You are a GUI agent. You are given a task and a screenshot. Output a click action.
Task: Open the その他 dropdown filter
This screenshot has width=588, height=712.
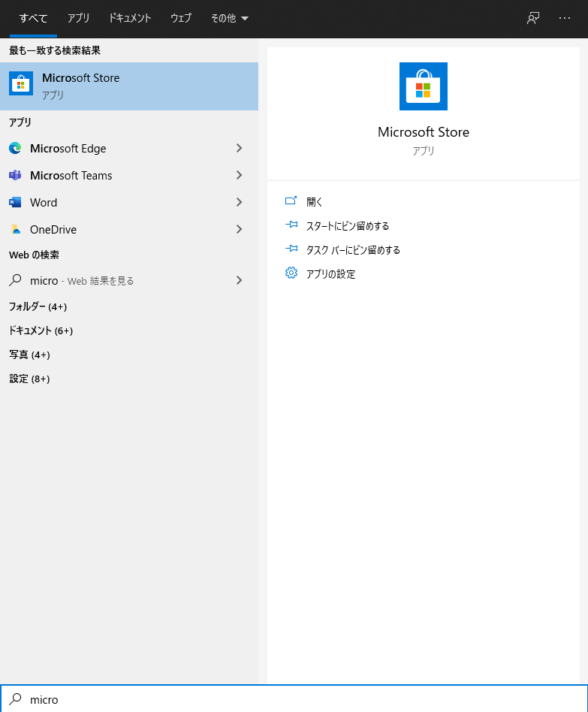coord(229,18)
